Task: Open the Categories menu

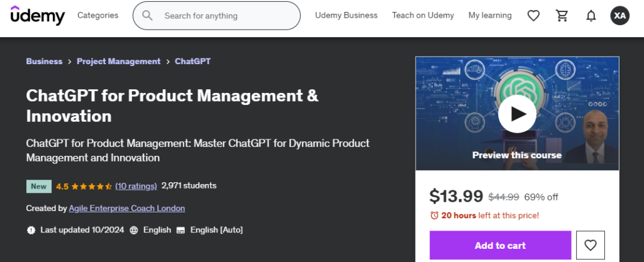Action: [97, 16]
